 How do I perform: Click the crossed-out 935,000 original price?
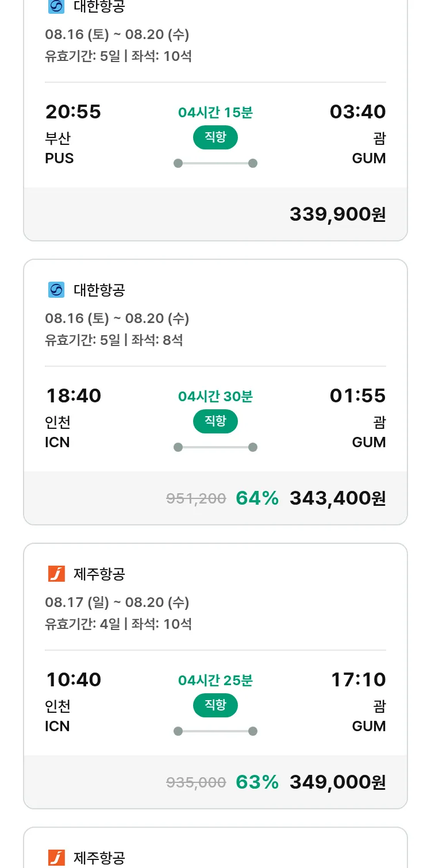pyautogui.click(x=196, y=782)
